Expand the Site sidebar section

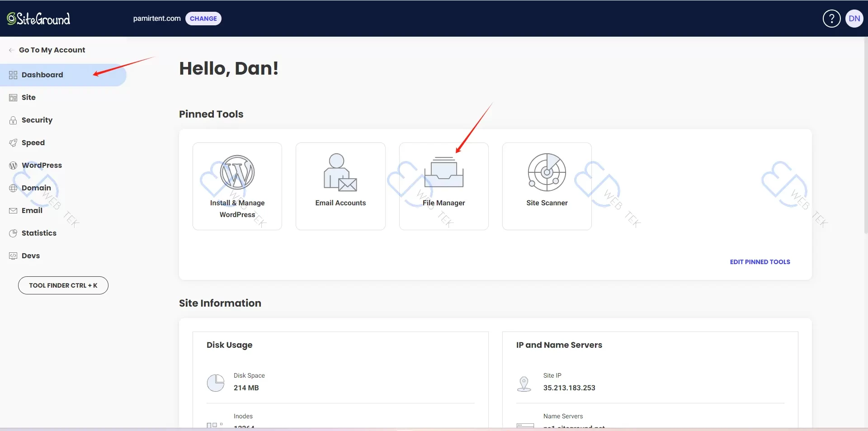[28, 98]
